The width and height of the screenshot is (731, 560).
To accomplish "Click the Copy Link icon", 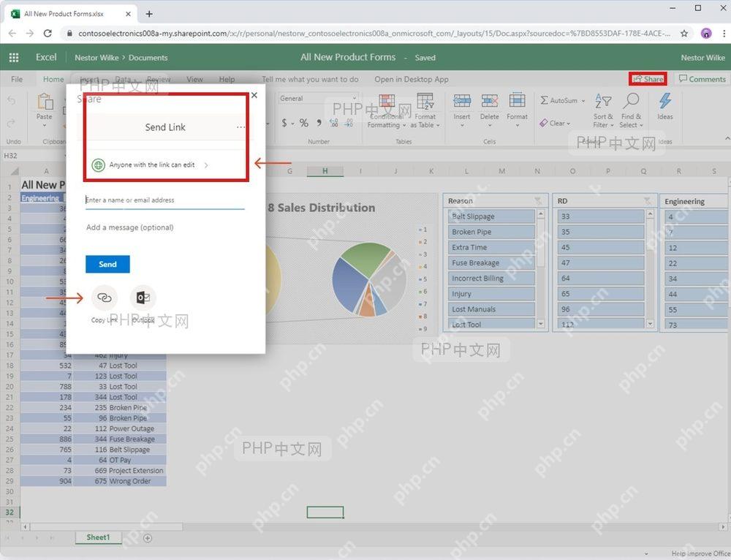I will [104, 298].
